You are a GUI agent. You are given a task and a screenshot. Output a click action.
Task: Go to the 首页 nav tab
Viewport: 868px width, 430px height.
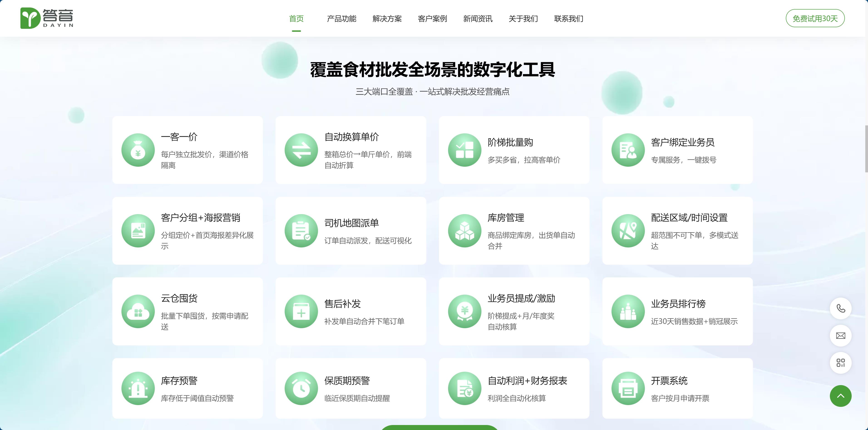[x=296, y=19]
